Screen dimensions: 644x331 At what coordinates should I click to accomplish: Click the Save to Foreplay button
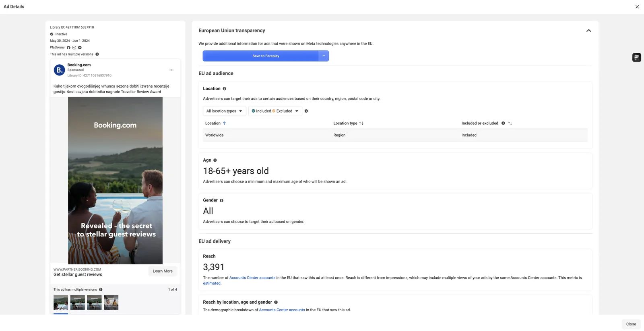260,56
